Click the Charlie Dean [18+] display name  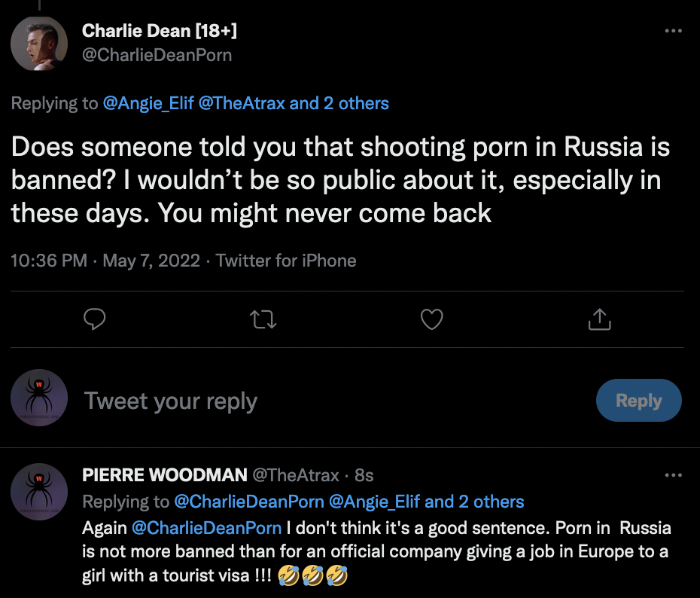coord(160,32)
